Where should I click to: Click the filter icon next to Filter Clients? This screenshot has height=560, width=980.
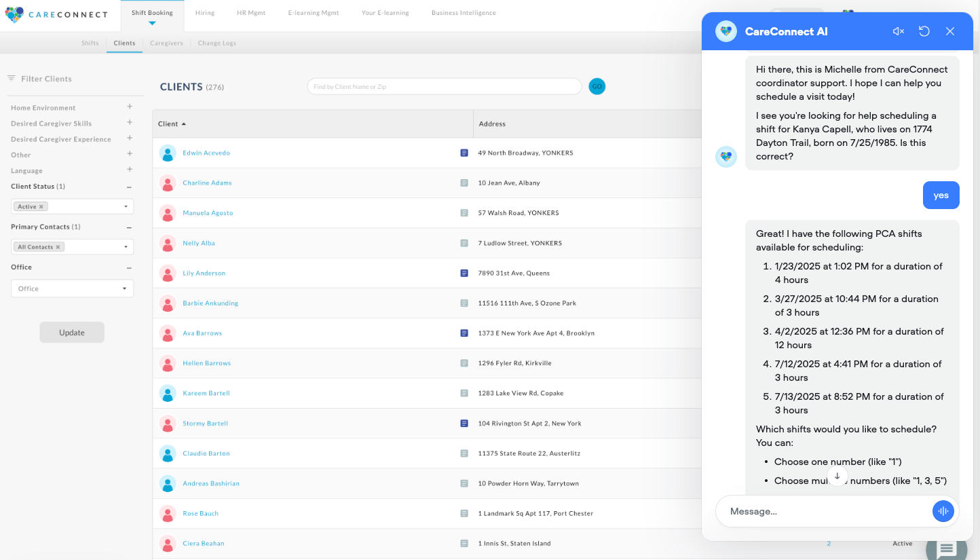tap(11, 78)
